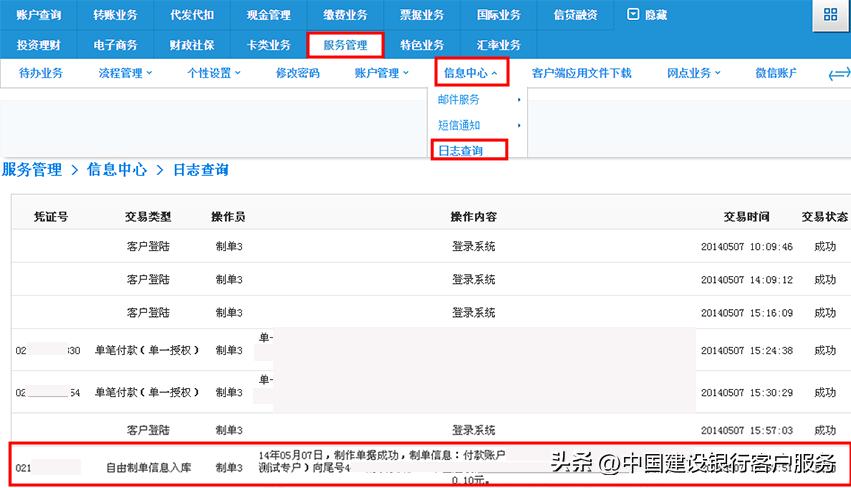Click the 操作员 column header
This screenshot has height=488, width=851.
228,217
